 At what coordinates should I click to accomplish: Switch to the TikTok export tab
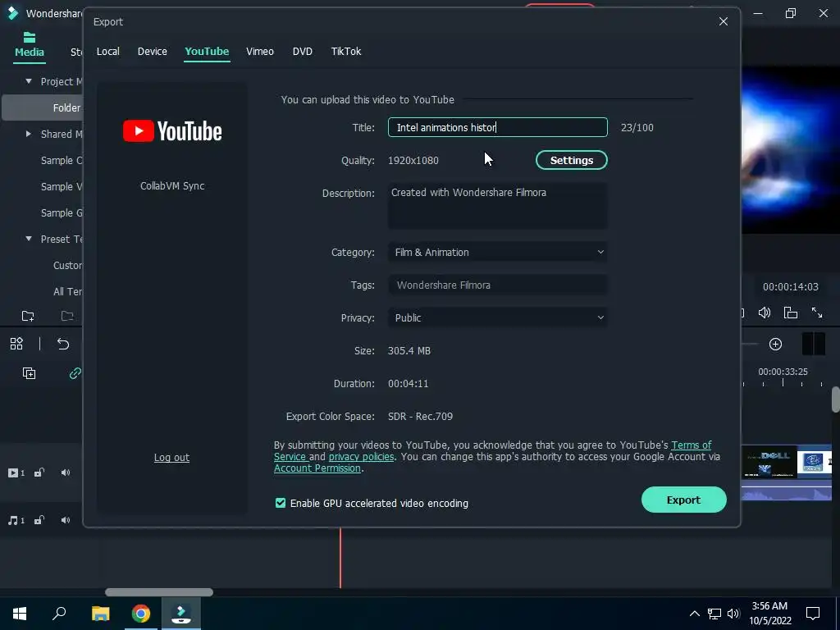pyautogui.click(x=346, y=52)
